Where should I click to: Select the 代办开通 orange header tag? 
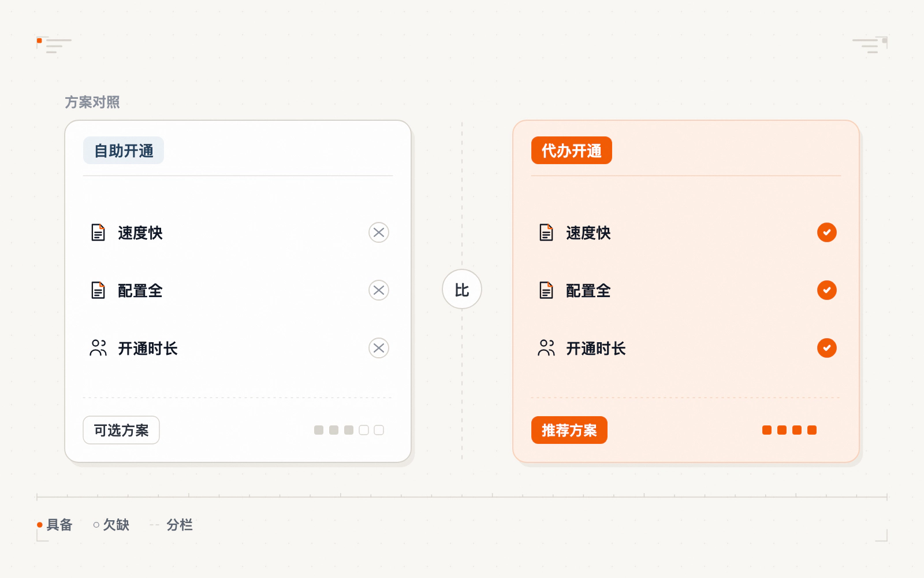572,150
